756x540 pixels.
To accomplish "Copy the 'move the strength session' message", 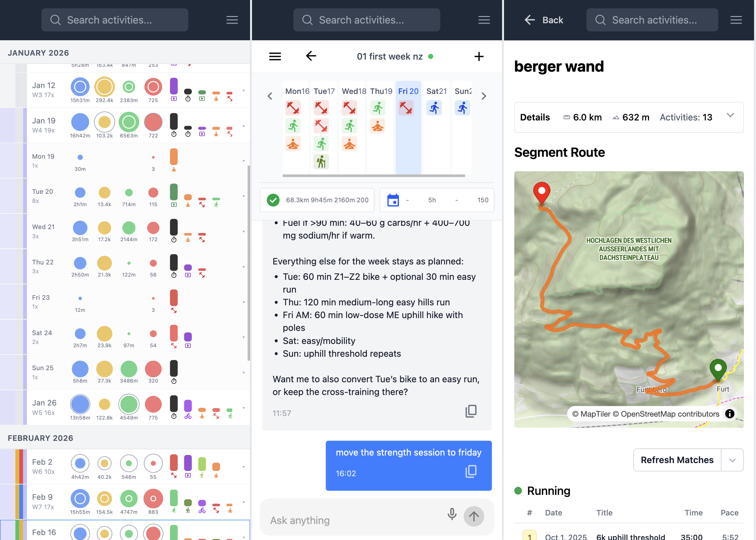I will 471,472.
